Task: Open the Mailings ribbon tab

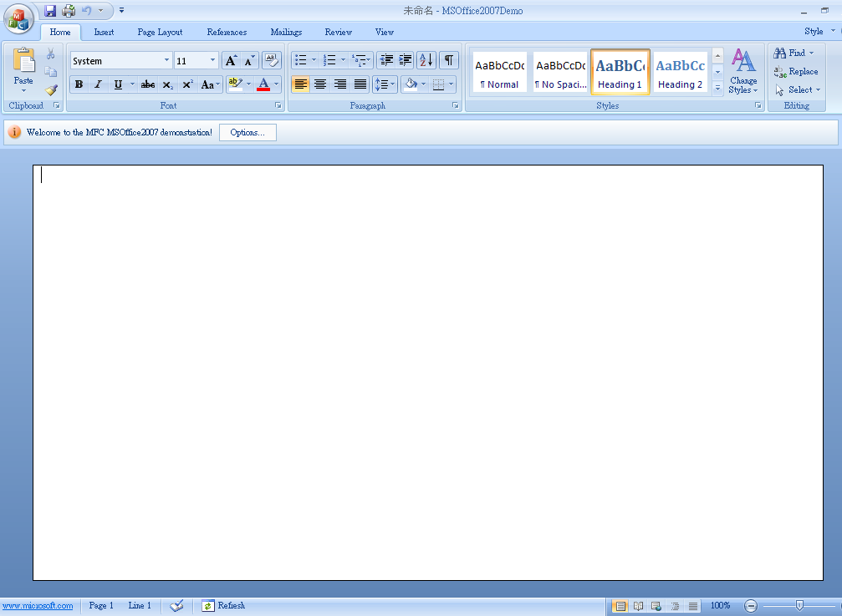Action: pos(286,32)
